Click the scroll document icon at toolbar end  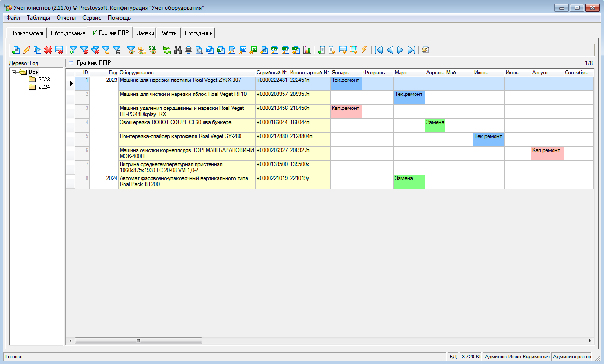click(x=425, y=50)
